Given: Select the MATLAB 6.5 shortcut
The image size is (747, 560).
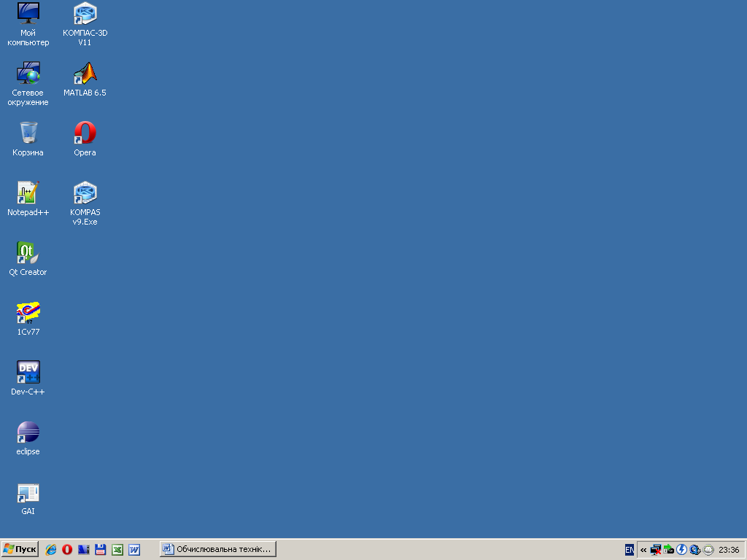Looking at the screenshot, I should point(85,79).
